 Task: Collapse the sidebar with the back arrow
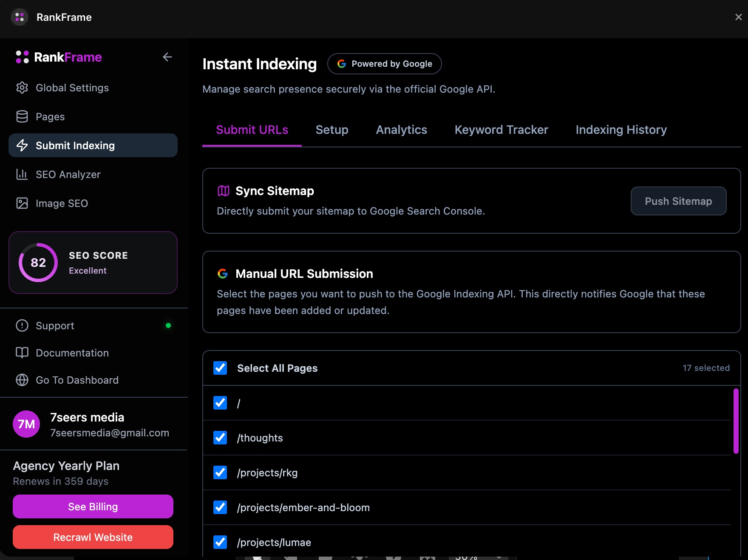coord(167,57)
